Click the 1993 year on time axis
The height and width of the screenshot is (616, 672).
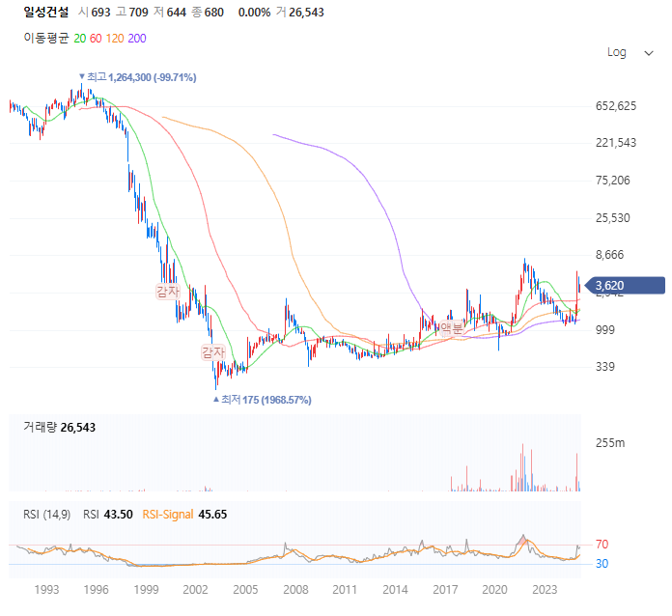[46, 590]
